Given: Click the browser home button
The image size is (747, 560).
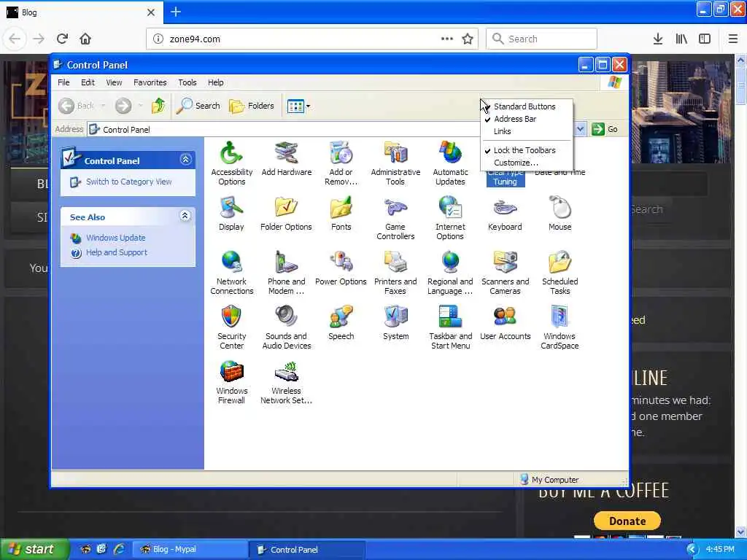Looking at the screenshot, I should click(85, 39).
